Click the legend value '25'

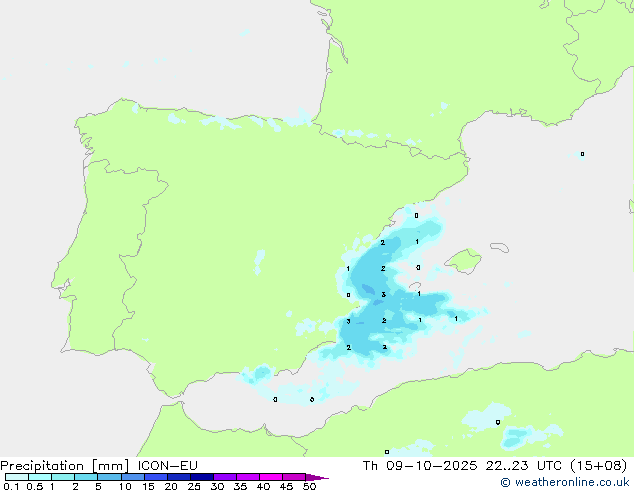click(194, 486)
